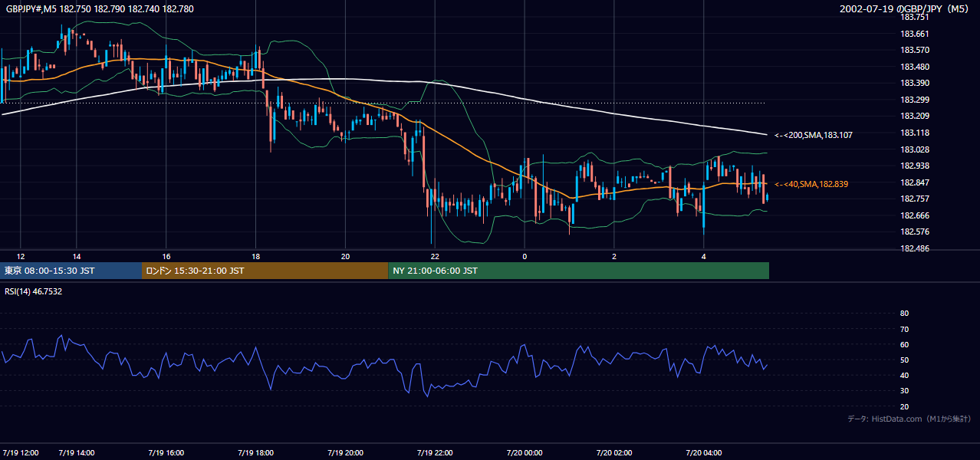Click the 182.486 price axis label

(x=914, y=248)
